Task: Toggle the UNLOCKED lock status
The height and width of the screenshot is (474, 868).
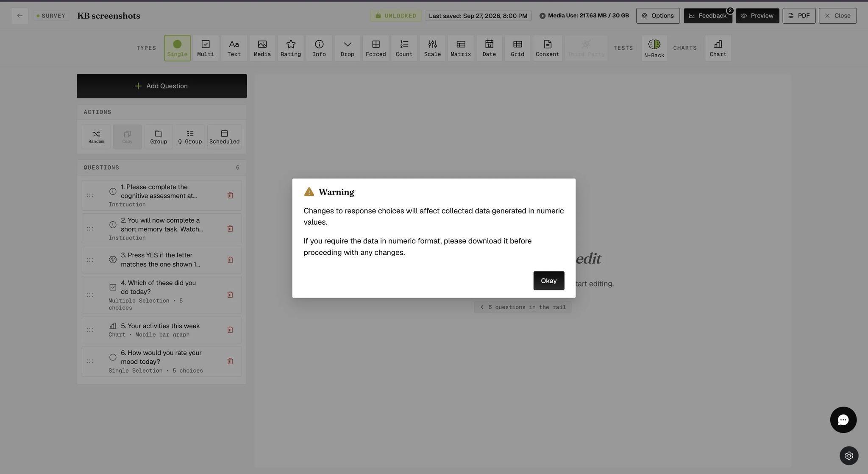Action: pyautogui.click(x=395, y=16)
